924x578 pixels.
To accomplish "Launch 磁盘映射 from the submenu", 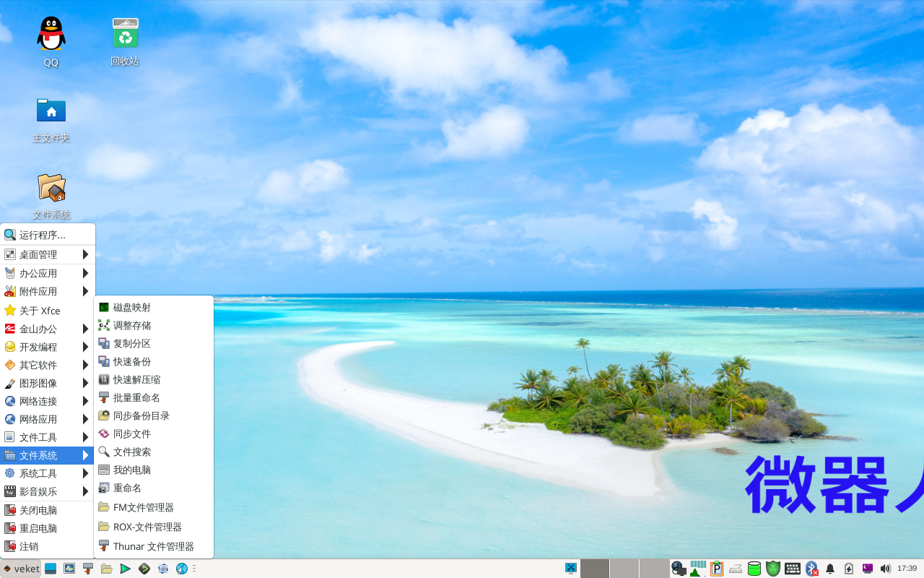I will coord(154,307).
